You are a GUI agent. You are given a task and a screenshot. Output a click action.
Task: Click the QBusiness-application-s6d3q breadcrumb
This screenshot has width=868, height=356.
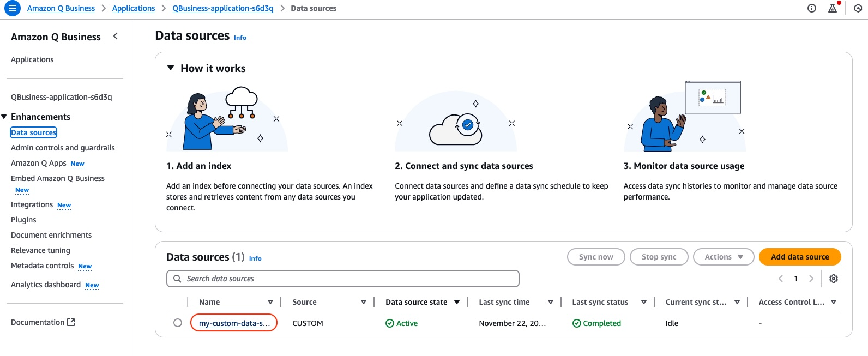223,8
